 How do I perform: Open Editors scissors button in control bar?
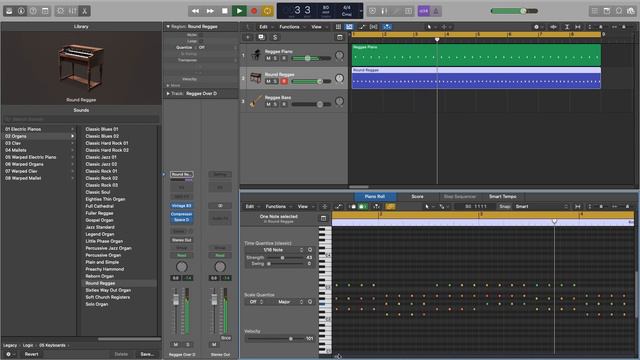point(84,11)
